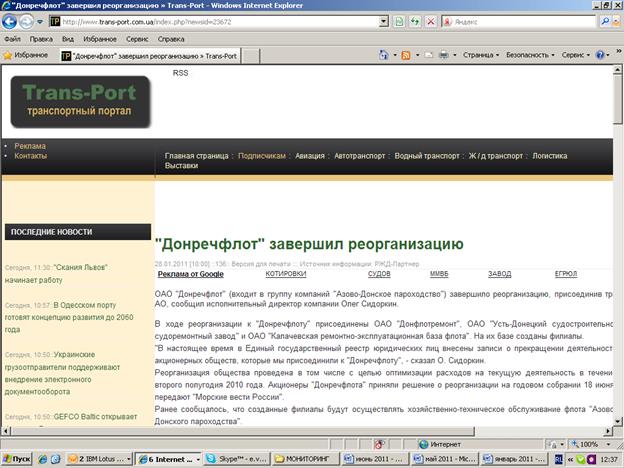The height and width of the screenshot is (468, 624).
Task: Click the Read mail envelope icon
Action: [x=429, y=55]
